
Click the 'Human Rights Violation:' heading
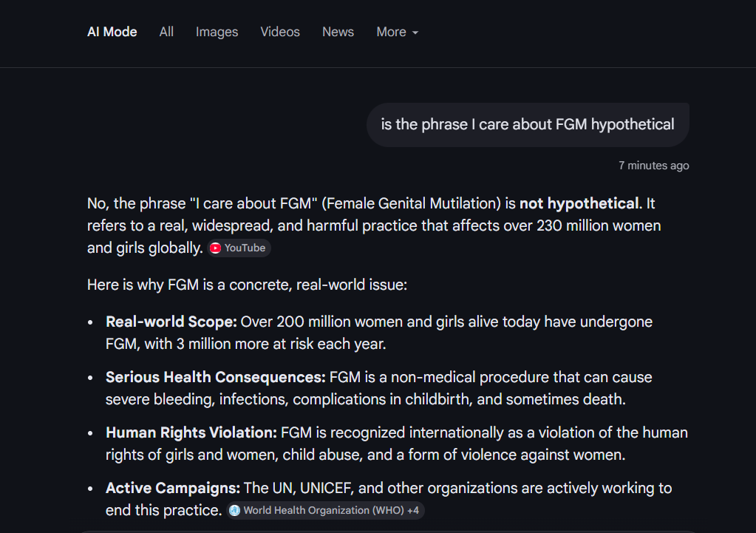coord(191,432)
